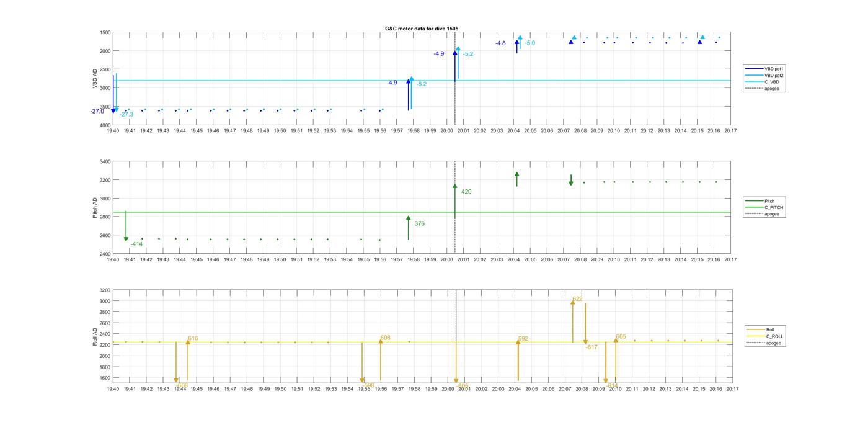Click the '4000' tick on the VBD axis
868x430 pixels.
(104, 125)
